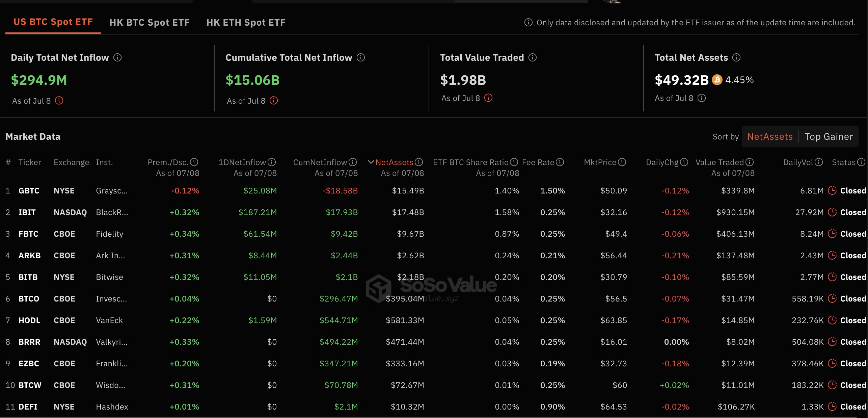Toggle NetAssets column sort arrow
868x418 pixels.
pos(371,162)
